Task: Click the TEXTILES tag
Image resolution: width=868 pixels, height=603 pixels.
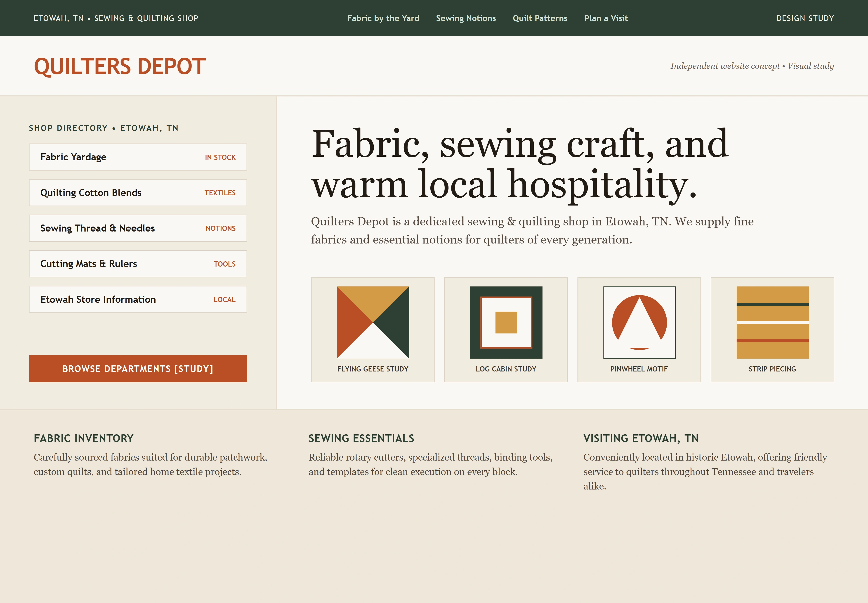Action: click(x=220, y=193)
